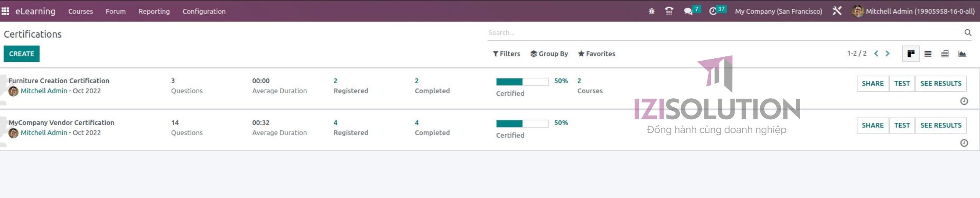This screenshot has height=198, width=980.
Task: Switch to List view
Action: pyautogui.click(x=928, y=54)
